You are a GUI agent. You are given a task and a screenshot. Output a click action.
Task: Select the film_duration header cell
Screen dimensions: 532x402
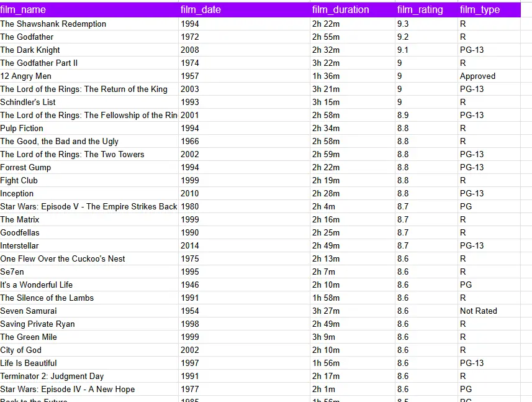pyautogui.click(x=353, y=9)
